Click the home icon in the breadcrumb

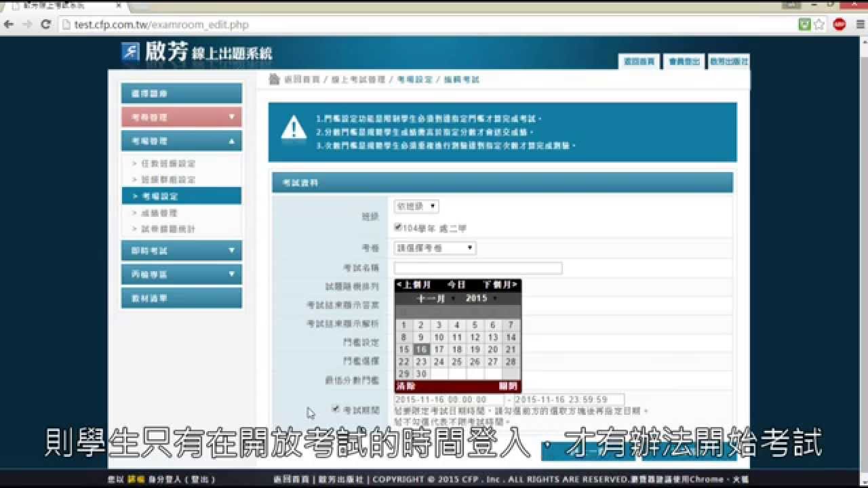(x=274, y=79)
